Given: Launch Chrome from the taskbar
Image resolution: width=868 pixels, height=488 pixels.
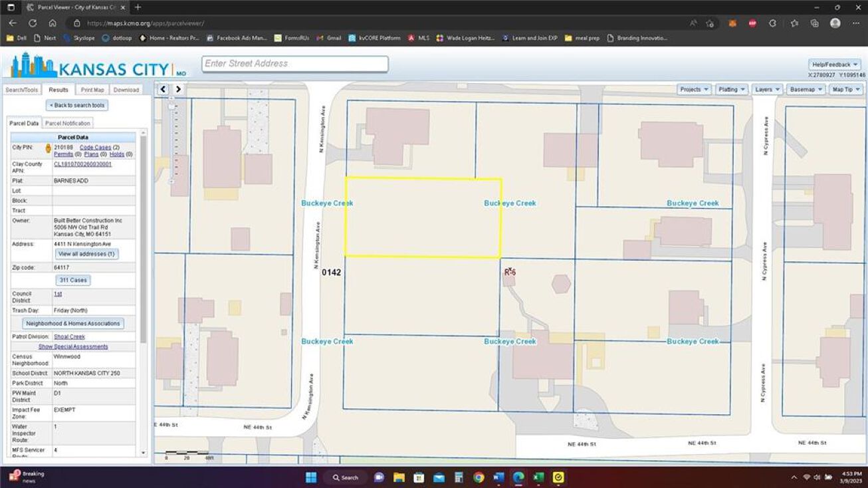Looking at the screenshot, I should 479,477.
